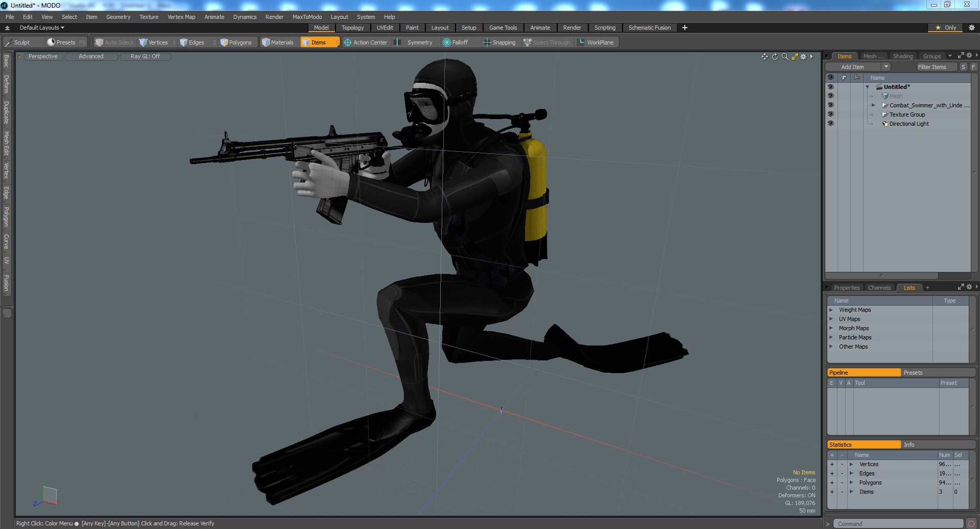980x529 pixels.
Task: Open the Add Item dropdown arrow
Action: coord(886,67)
